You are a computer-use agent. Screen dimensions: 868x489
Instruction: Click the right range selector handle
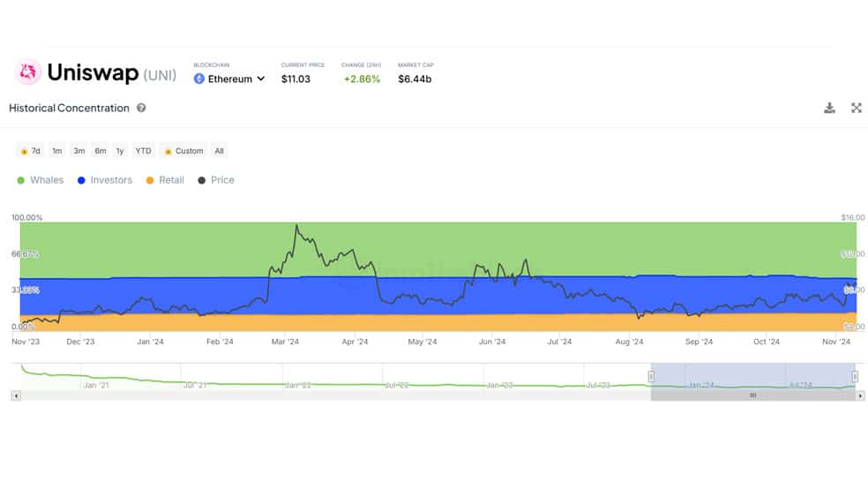coord(855,377)
